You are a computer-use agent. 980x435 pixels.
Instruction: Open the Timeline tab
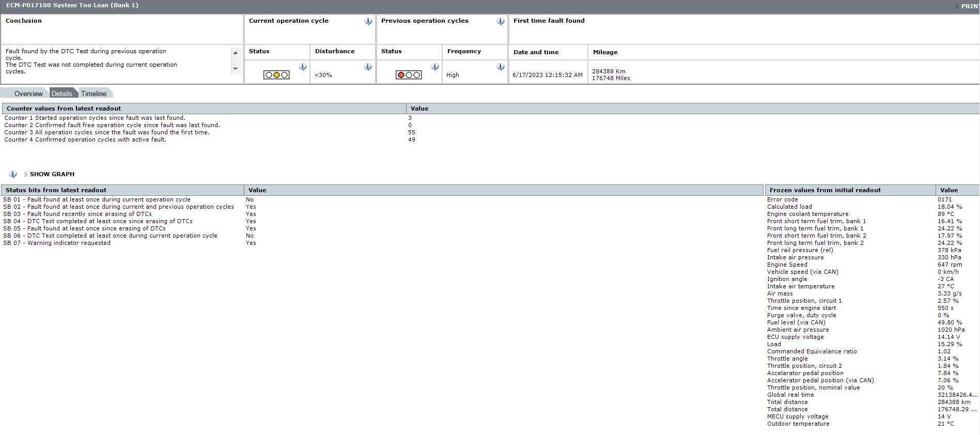pyautogui.click(x=94, y=94)
